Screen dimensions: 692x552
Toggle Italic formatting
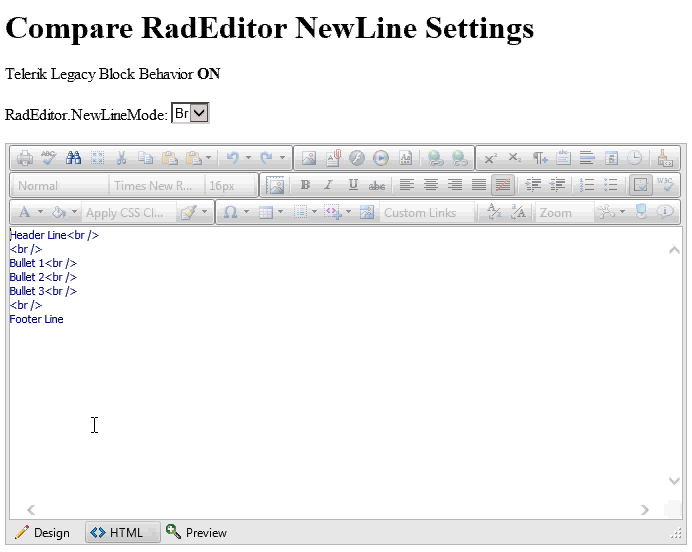click(329, 185)
